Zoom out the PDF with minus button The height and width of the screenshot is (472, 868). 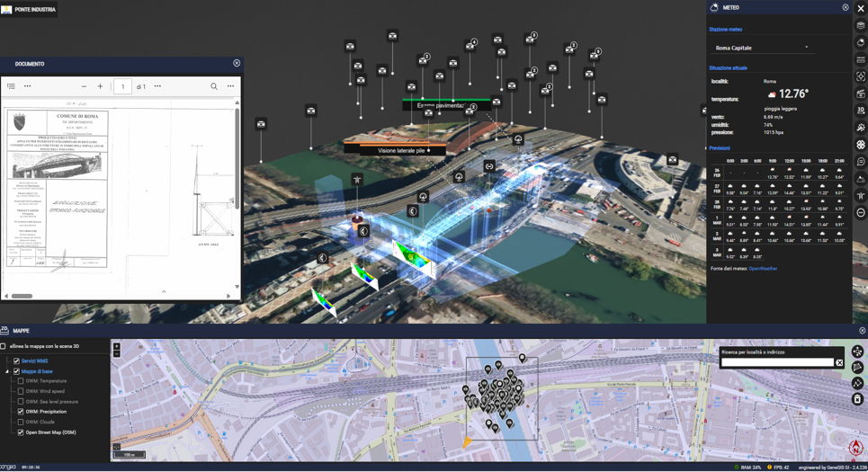(x=84, y=86)
